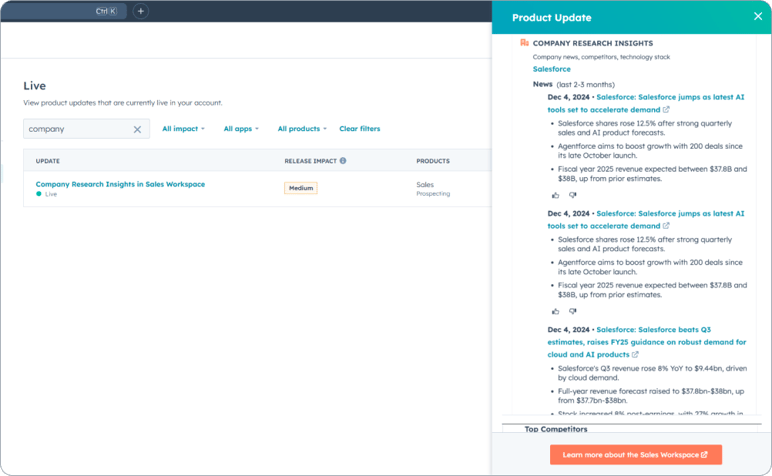The width and height of the screenshot is (772, 476).
Task: Click the Company Research Insights building icon
Action: [524, 43]
